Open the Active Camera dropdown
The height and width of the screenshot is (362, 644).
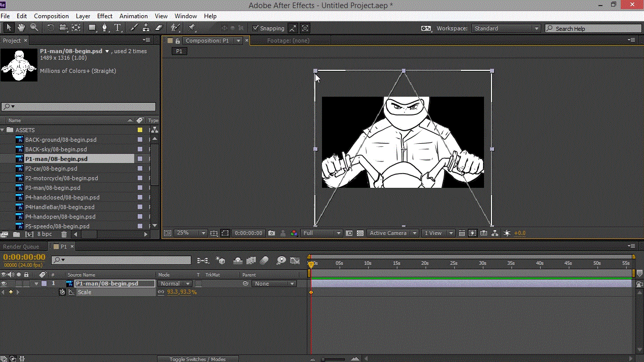393,233
